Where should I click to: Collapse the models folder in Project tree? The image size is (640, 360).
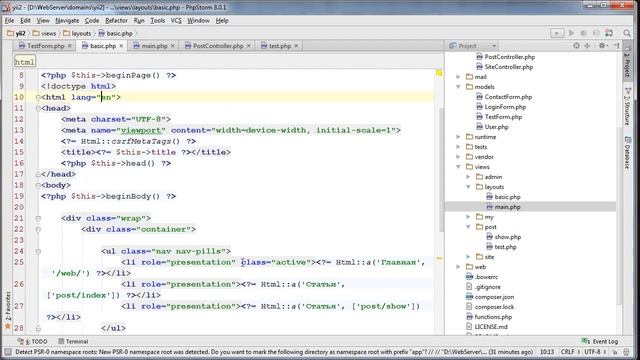pyautogui.click(x=458, y=87)
